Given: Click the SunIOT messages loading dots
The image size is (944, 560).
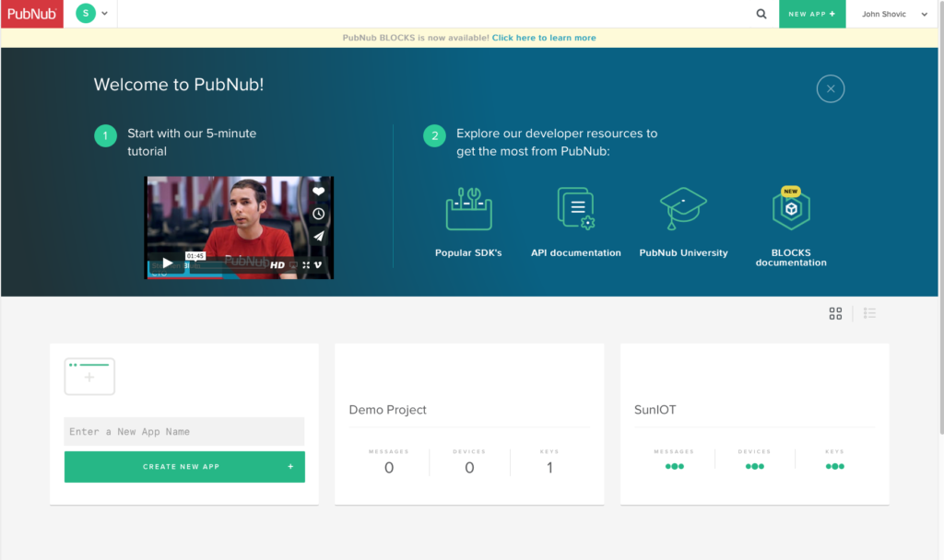Looking at the screenshot, I should point(674,466).
